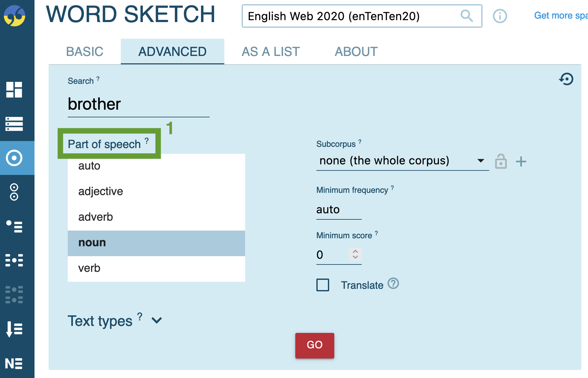This screenshot has height=378, width=588.
Task: Click the search history reset icon
Action: [566, 79]
